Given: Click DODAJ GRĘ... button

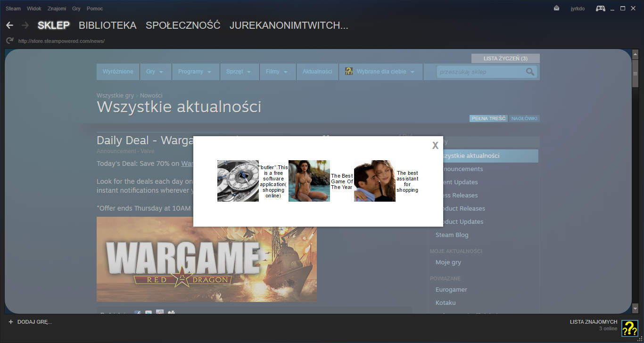Looking at the screenshot, I should [34, 322].
